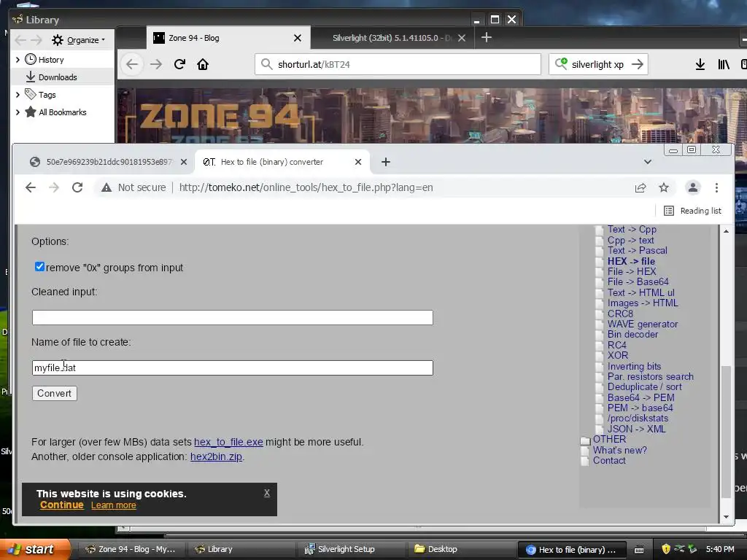Open Par. resistors search link
This screenshot has width=747, height=560.
pos(650,376)
